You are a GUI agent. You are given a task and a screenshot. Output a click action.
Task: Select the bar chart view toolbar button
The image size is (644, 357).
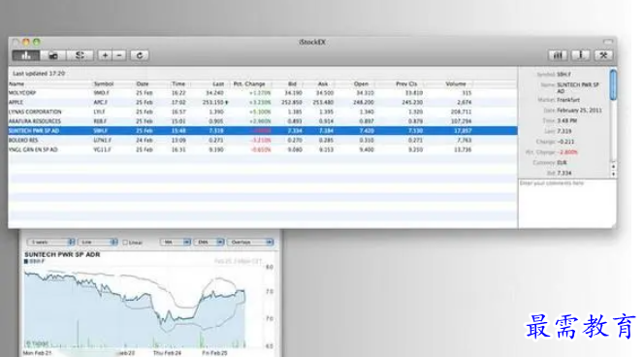coord(26,55)
